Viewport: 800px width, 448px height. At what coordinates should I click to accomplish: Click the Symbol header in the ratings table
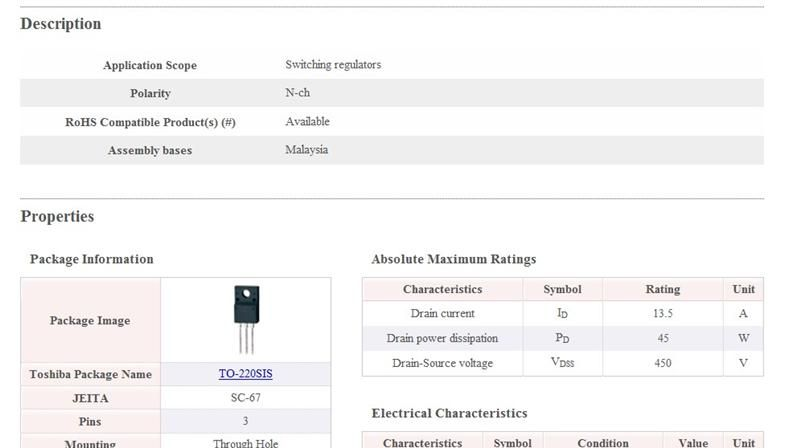tap(562, 289)
